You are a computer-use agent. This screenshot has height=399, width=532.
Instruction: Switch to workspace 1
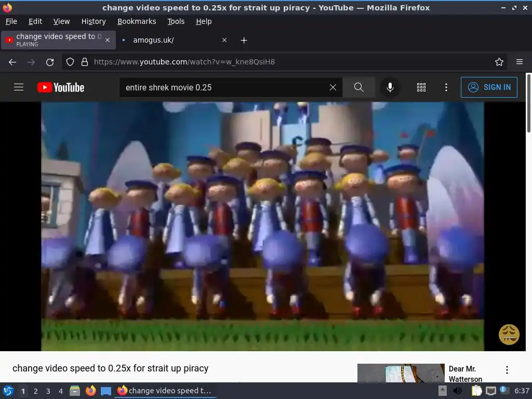[23, 391]
